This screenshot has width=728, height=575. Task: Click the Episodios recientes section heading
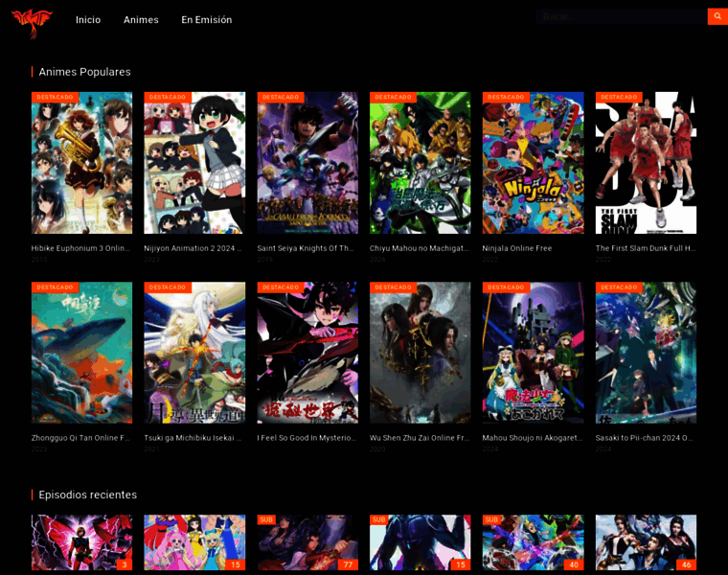click(88, 494)
